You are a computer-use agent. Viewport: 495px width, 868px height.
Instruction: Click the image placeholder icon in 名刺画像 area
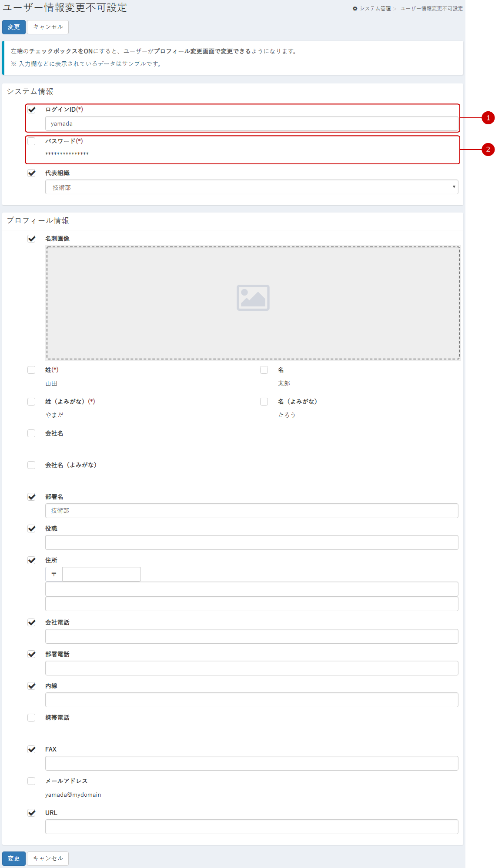(253, 298)
